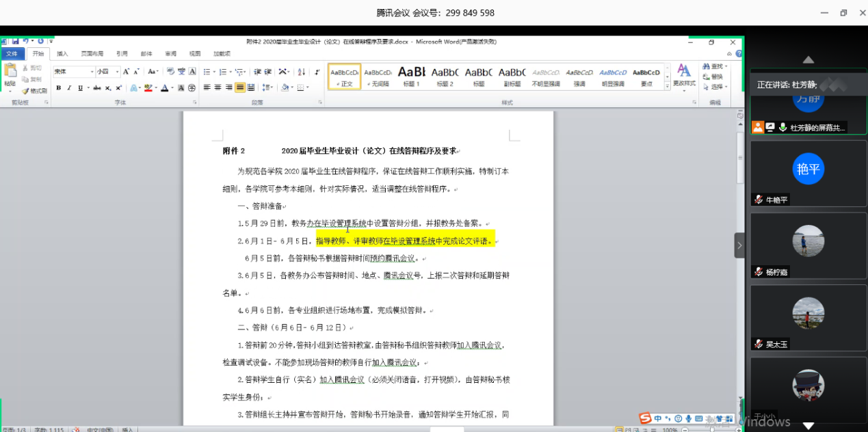Click the Save icon in quick access toolbar
Image resolution: width=868 pixels, height=432 pixels.
click(16, 41)
